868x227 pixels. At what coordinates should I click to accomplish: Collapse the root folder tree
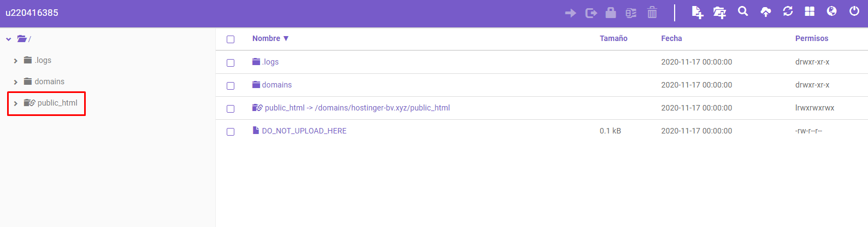[x=9, y=39]
